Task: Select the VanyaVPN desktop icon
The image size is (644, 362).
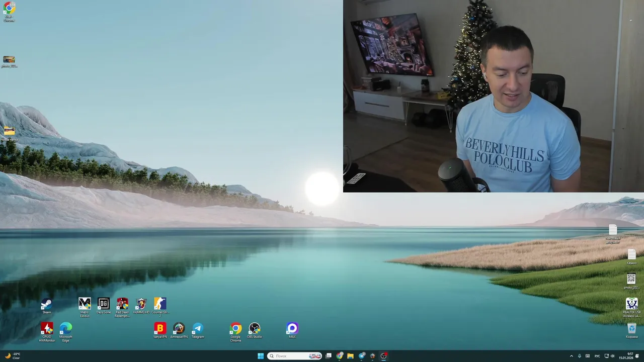Action: pos(160,330)
